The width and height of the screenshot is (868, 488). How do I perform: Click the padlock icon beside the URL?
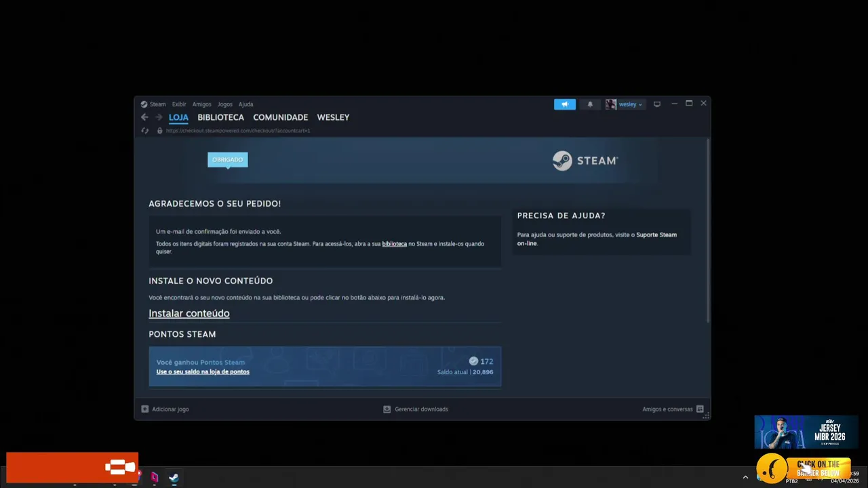160,131
